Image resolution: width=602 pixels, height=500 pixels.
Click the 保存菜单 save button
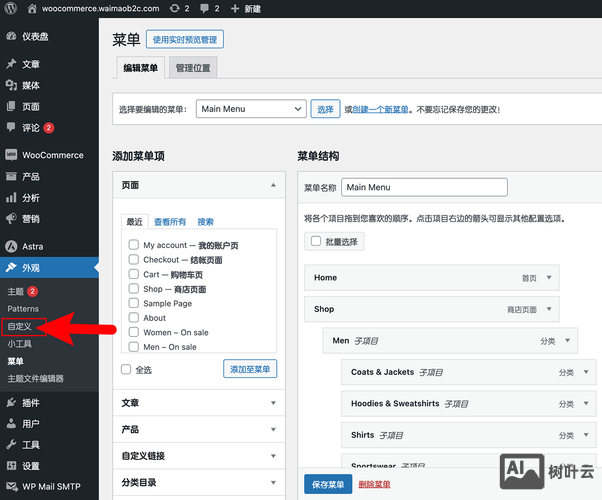click(328, 485)
